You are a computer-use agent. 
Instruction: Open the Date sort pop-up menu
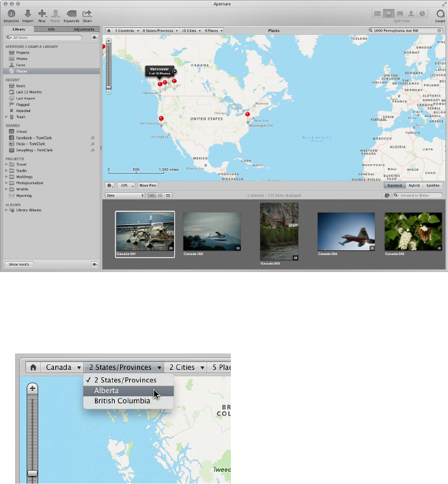[125, 196]
